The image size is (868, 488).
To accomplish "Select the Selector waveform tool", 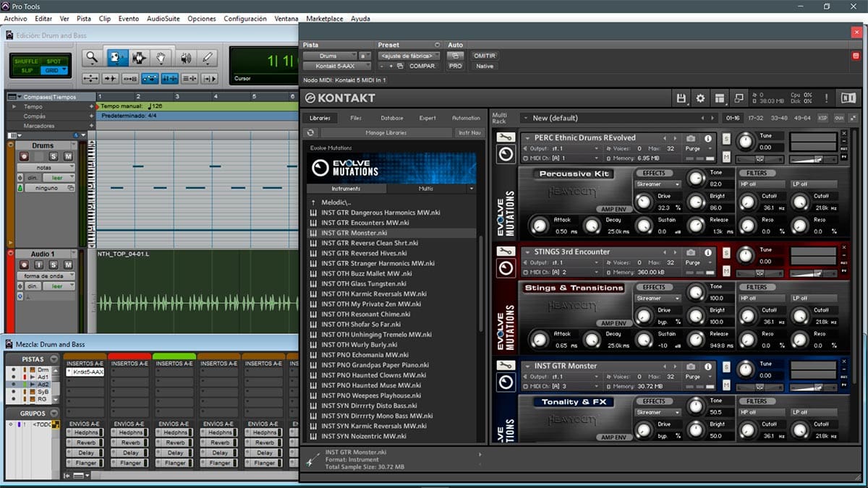I will 138,58.
